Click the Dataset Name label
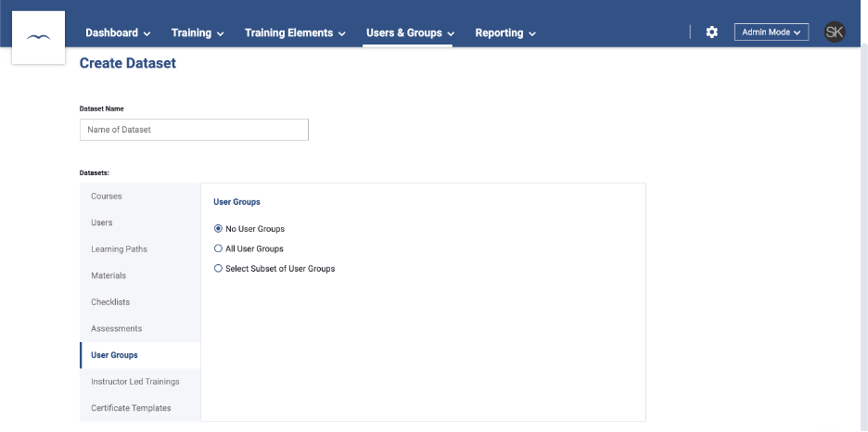The height and width of the screenshot is (432, 868). point(102,109)
